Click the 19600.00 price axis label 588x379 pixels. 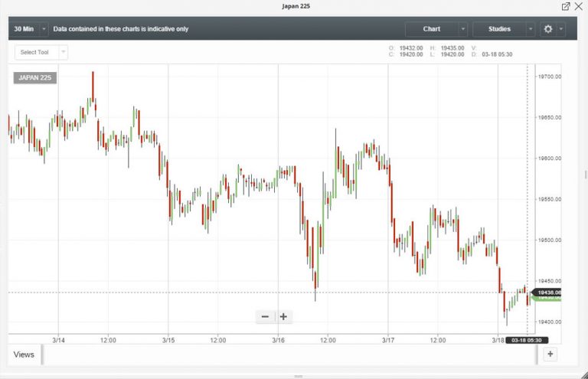pyautogui.click(x=550, y=158)
